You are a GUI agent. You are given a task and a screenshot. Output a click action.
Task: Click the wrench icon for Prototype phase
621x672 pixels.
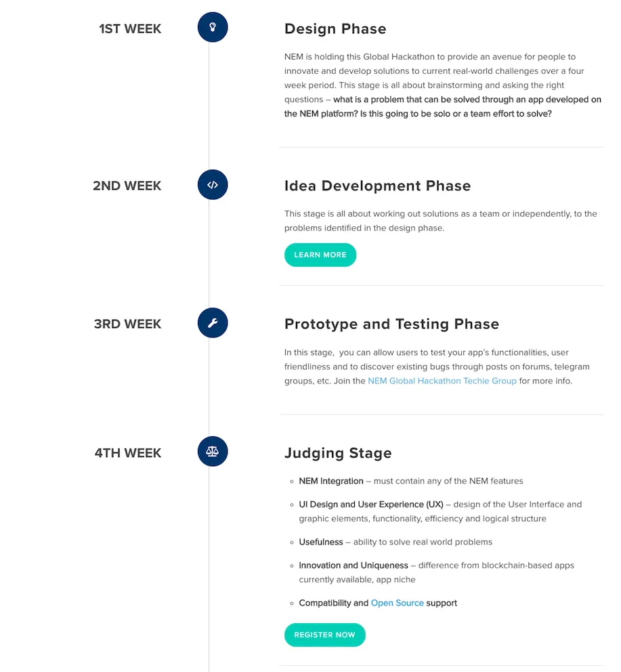tap(213, 323)
